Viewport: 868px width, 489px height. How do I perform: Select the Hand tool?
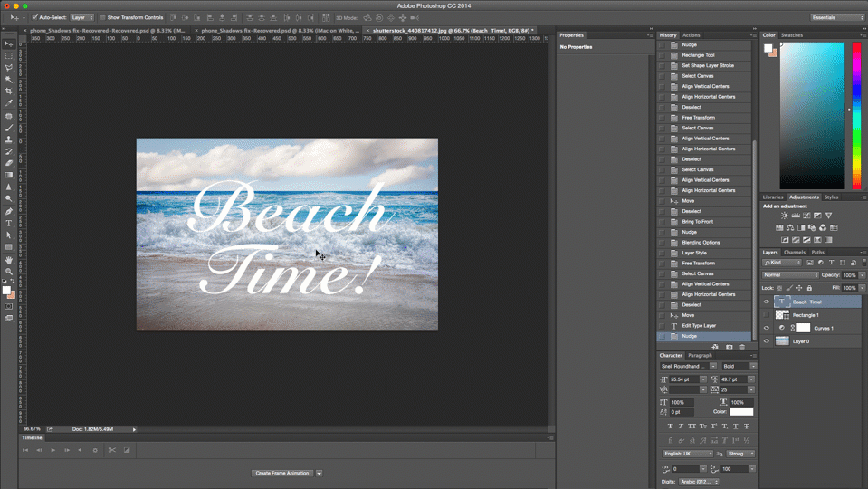tap(9, 260)
